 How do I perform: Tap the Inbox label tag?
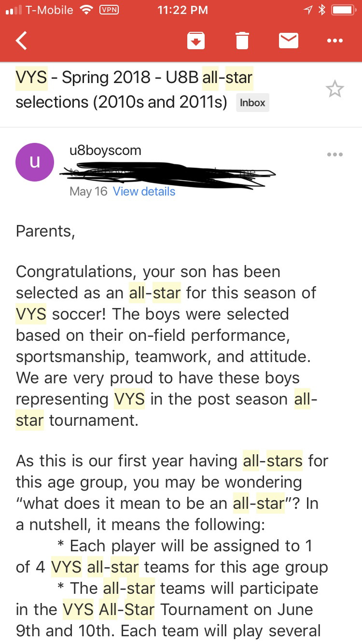point(252,102)
